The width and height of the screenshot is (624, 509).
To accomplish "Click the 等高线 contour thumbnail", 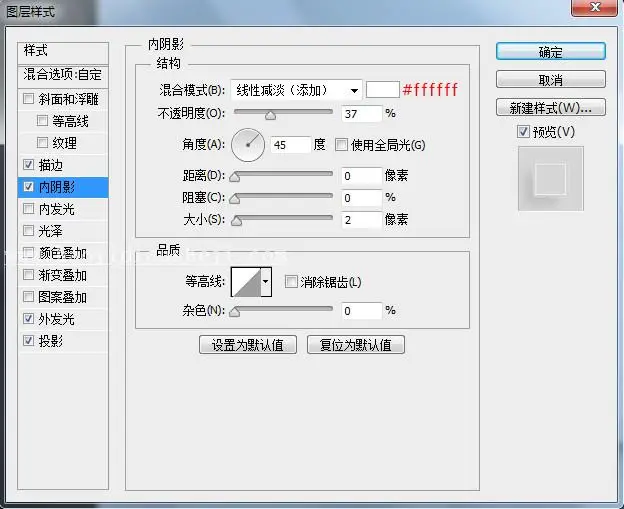I will (246, 282).
